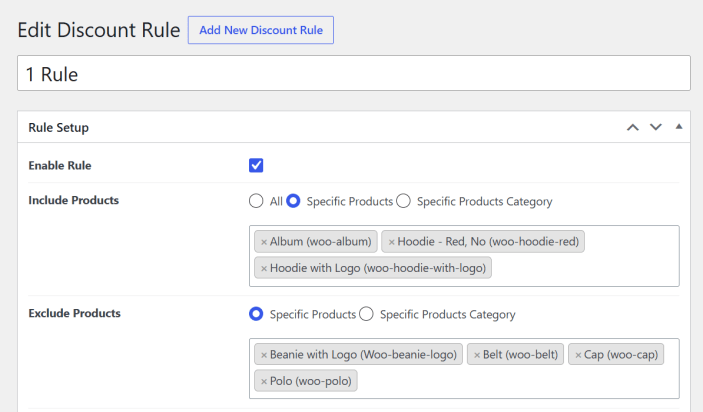Click the Include Products label
703x412 pixels.
point(74,200)
